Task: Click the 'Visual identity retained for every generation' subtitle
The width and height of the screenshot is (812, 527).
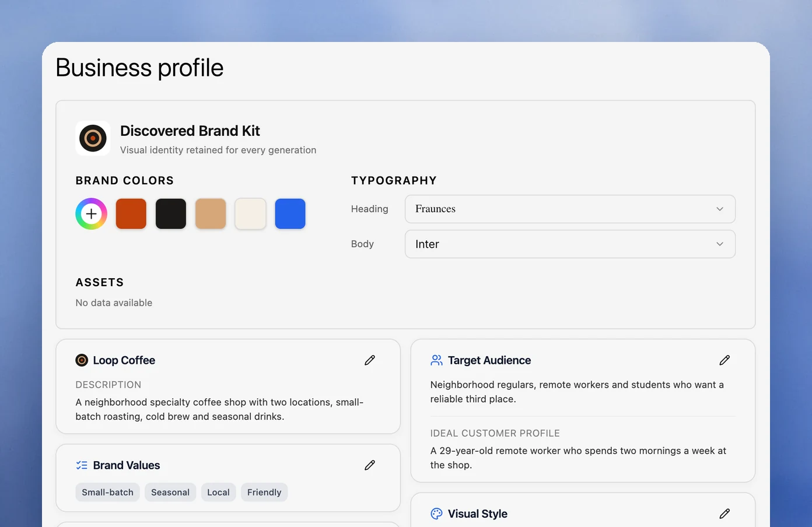Action: (218, 150)
